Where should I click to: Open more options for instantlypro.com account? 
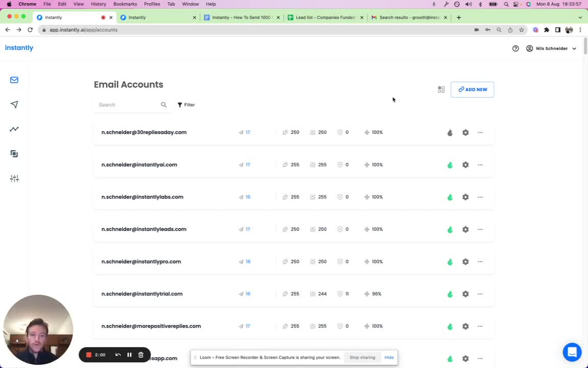click(x=480, y=262)
